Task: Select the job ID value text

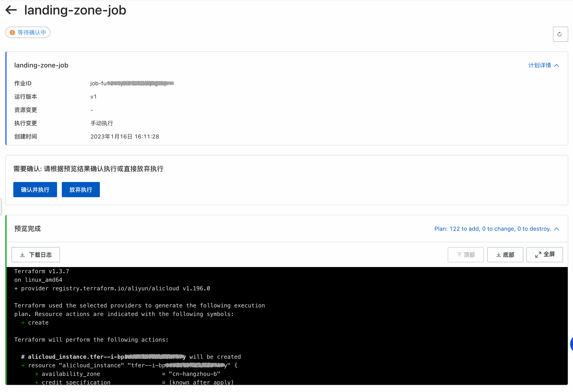Action: tap(132, 84)
